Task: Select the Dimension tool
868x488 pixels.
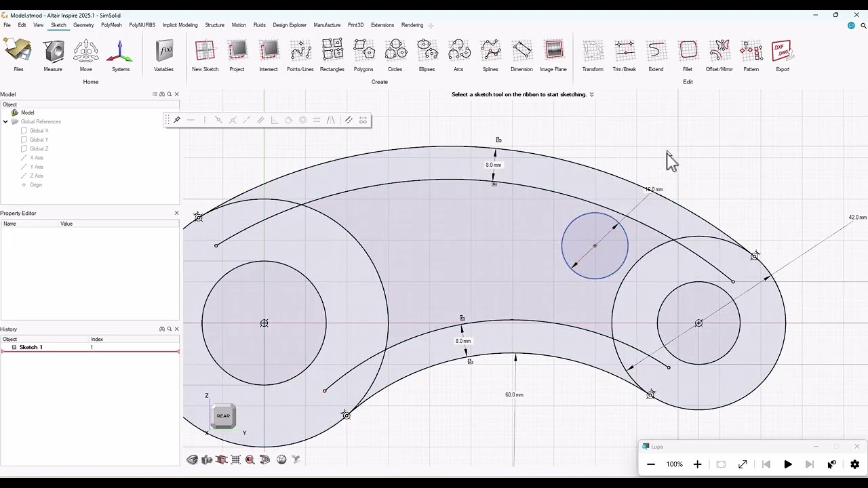Action: pos(521,51)
